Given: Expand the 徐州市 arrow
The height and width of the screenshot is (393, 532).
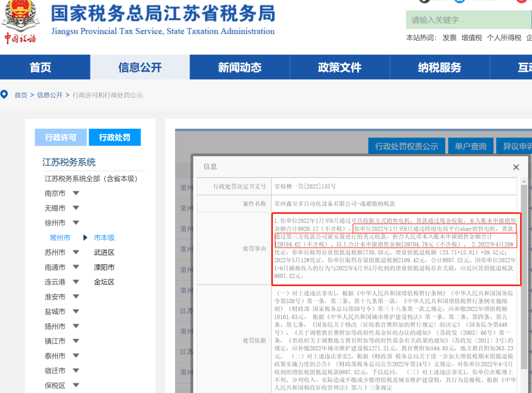Looking at the screenshot, I should (x=76, y=222).
